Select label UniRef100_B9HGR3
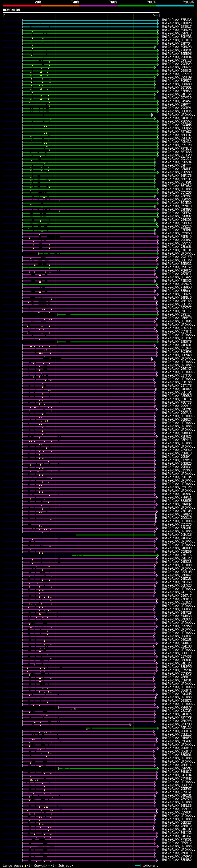 176,47
